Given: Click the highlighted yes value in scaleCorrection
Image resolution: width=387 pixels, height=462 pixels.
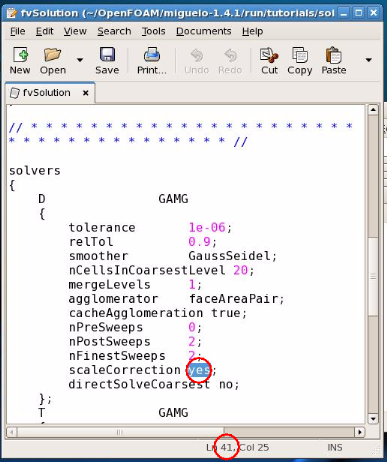Looking at the screenshot, I should [x=199, y=370].
